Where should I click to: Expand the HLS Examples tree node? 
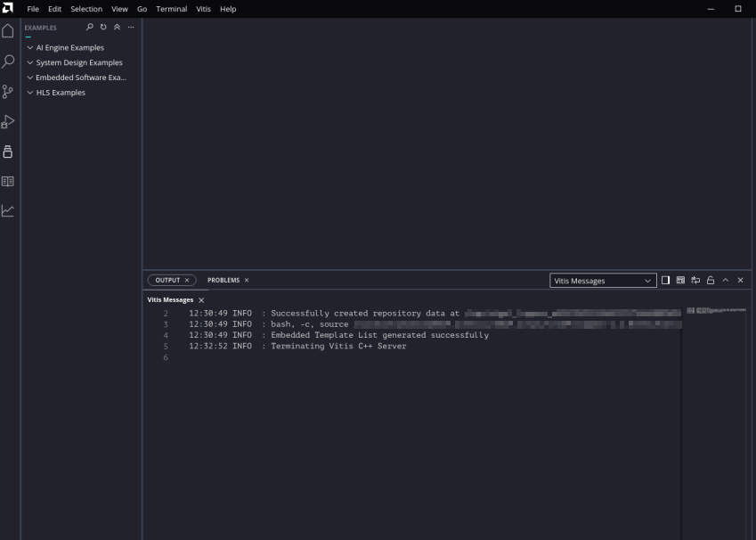pyautogui.click(x=61, y=93)
